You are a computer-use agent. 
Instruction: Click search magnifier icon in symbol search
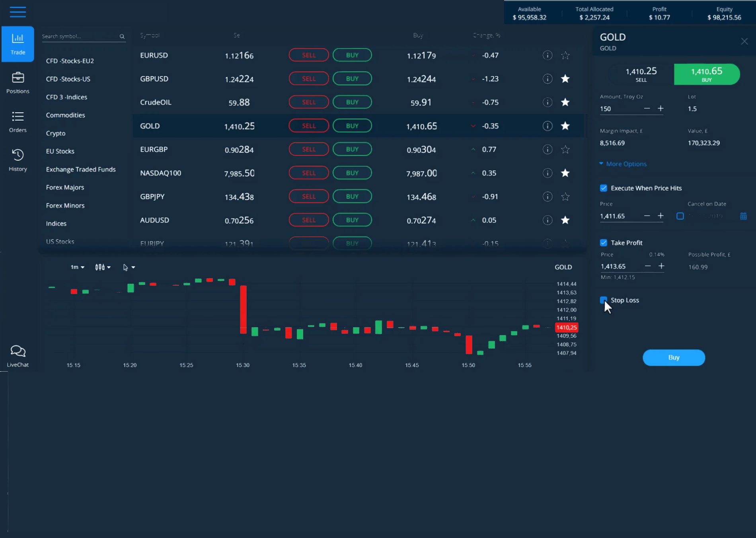click(122, 37)
